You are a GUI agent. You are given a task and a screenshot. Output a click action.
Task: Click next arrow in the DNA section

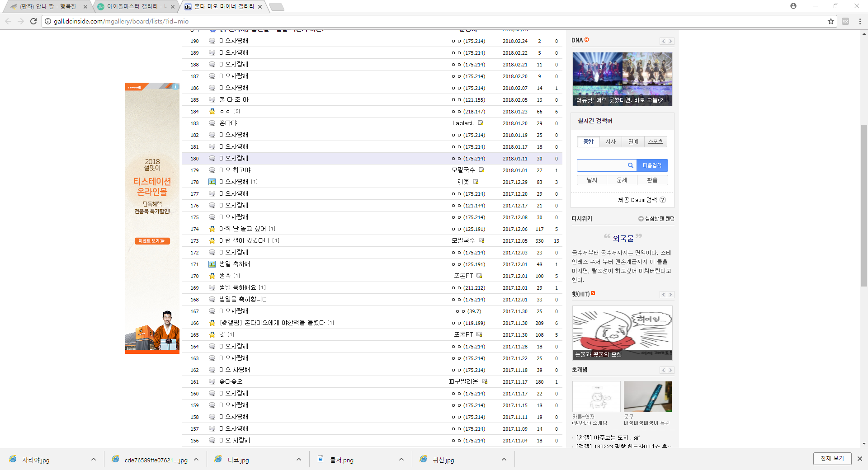point(670,41)
